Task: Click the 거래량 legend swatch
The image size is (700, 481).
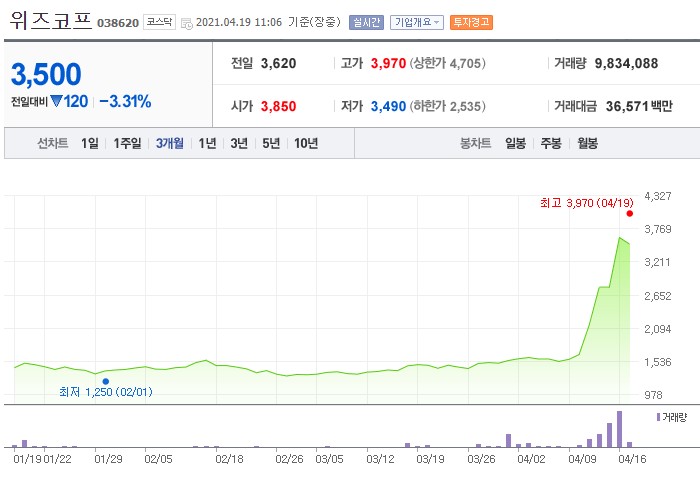Action: pyautogui.click(x=658, y=417)
